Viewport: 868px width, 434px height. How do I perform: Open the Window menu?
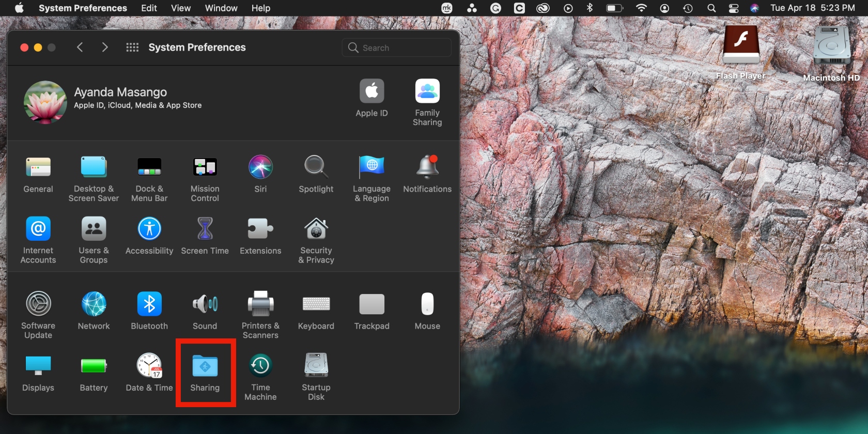tap(221, 8)
